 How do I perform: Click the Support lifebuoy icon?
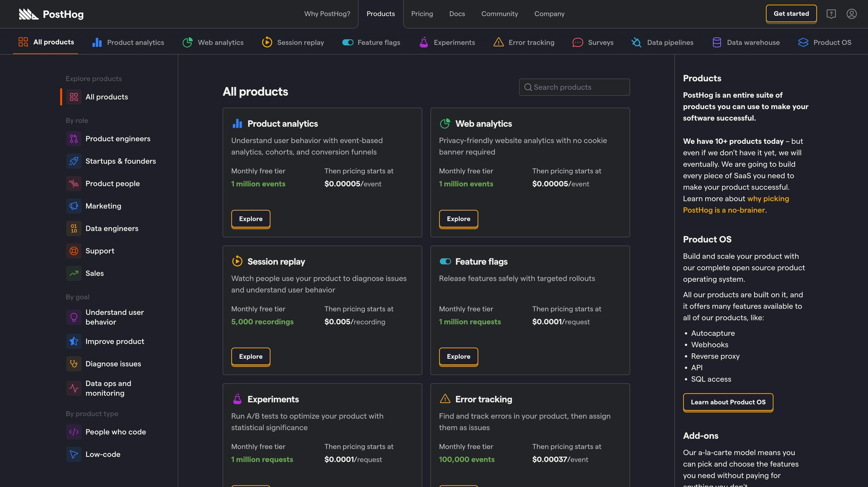[x=74, y=251]
